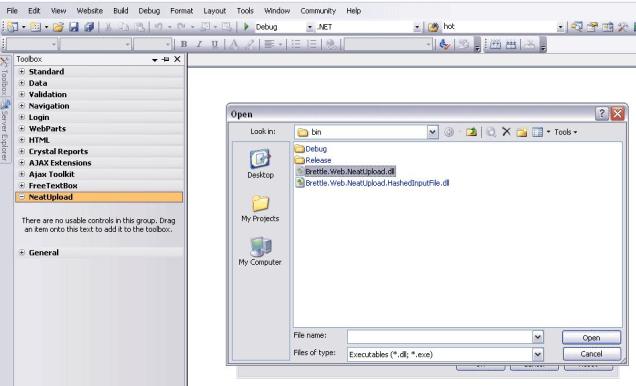Viewport: 636px width, 386px height.
Task: Close the Toolbox panel
Action: (177, 59)
